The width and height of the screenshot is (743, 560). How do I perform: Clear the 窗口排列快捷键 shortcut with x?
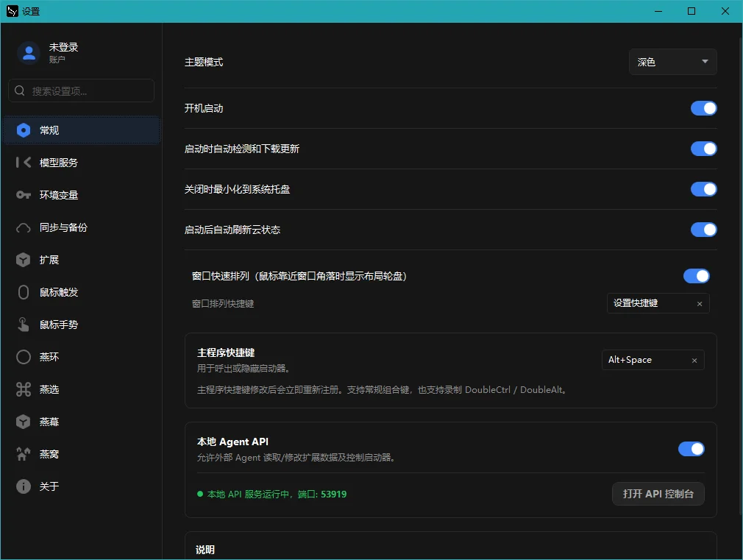700,304
